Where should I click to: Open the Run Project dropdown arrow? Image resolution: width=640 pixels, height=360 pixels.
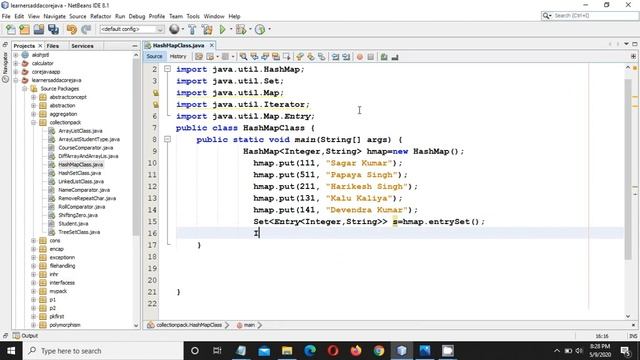[x=231, y=29]
